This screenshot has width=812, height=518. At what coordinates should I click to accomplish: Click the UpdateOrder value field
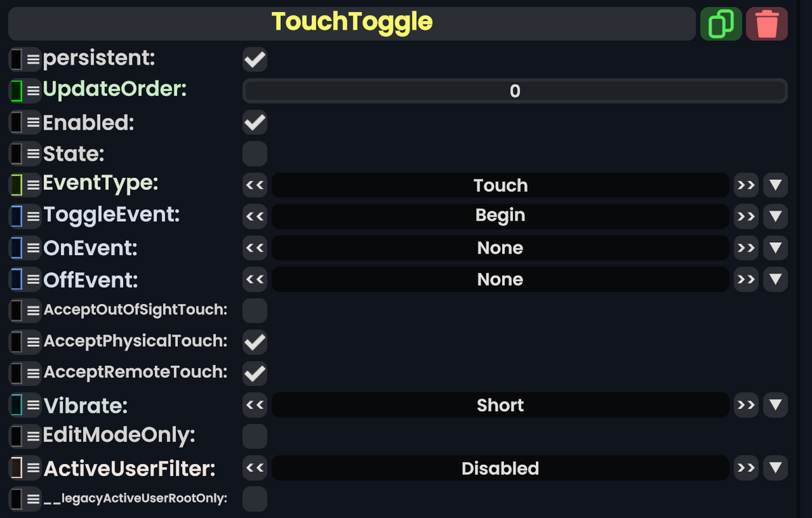point(514,90)
